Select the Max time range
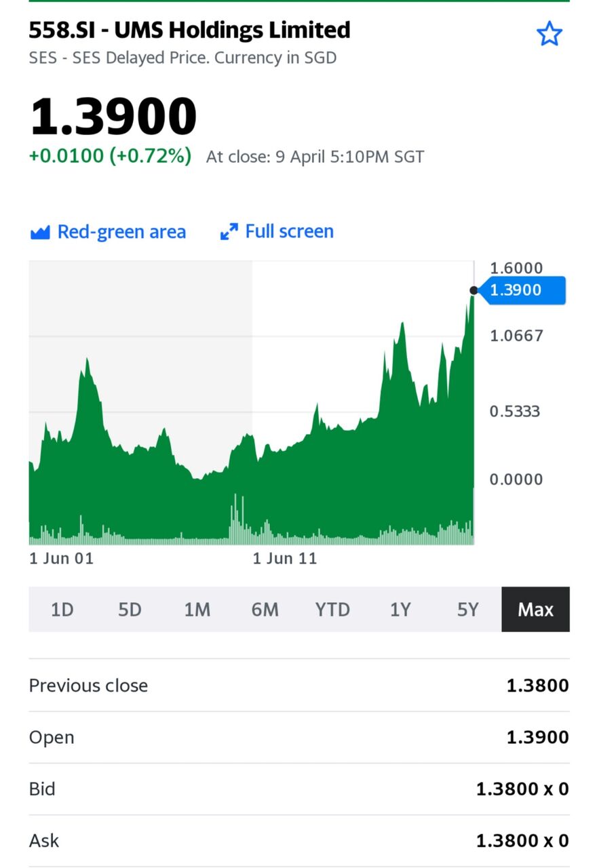Screen dimensions: 597x868 point(536,610)
